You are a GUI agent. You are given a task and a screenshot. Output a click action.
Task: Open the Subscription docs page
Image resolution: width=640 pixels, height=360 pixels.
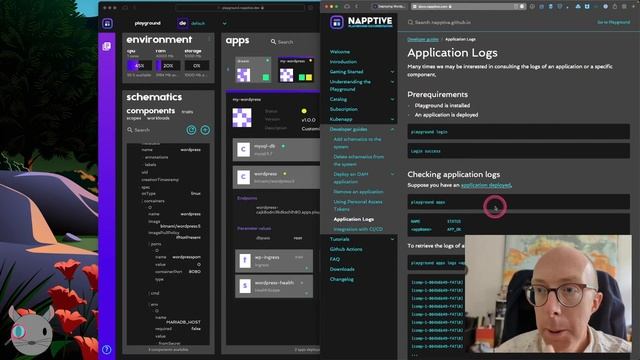tap(344, 109)
